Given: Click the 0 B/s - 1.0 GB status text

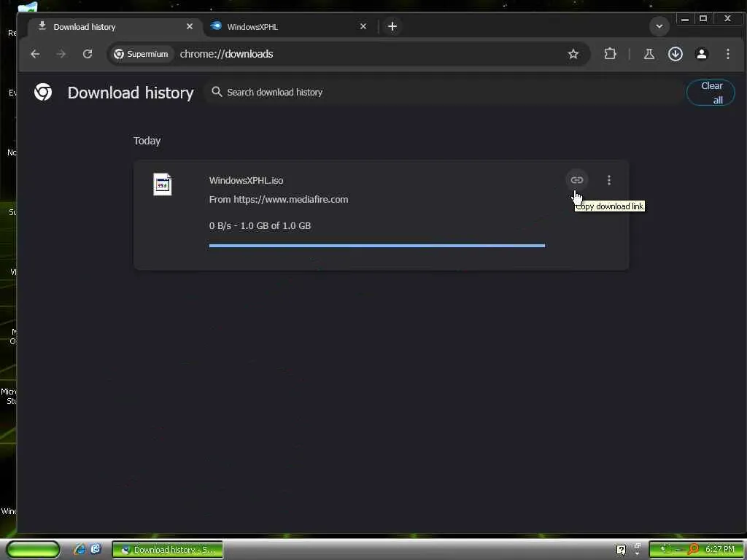Looking at the screenshot, I should coord(260,226).
